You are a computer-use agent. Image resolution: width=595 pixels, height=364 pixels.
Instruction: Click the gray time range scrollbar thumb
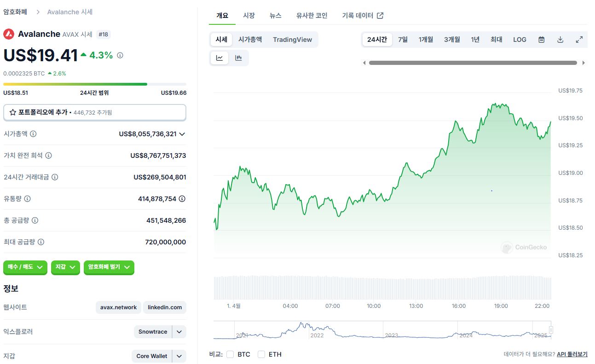point(473,63)
